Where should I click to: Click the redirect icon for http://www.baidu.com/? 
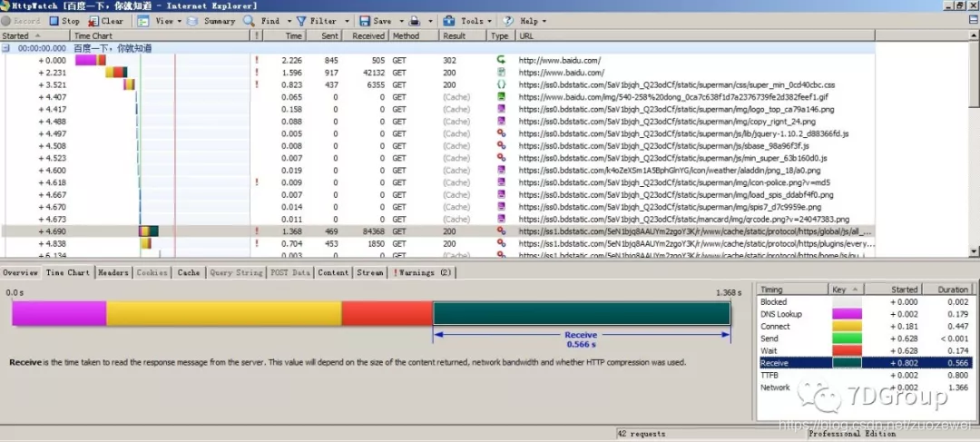coord(501,60)
